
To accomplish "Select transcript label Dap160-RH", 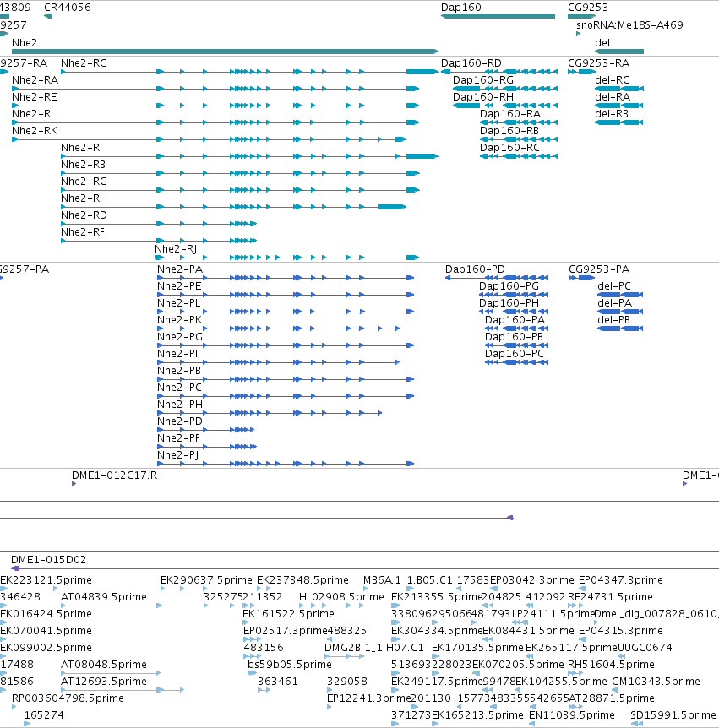I will click(483, 97).
